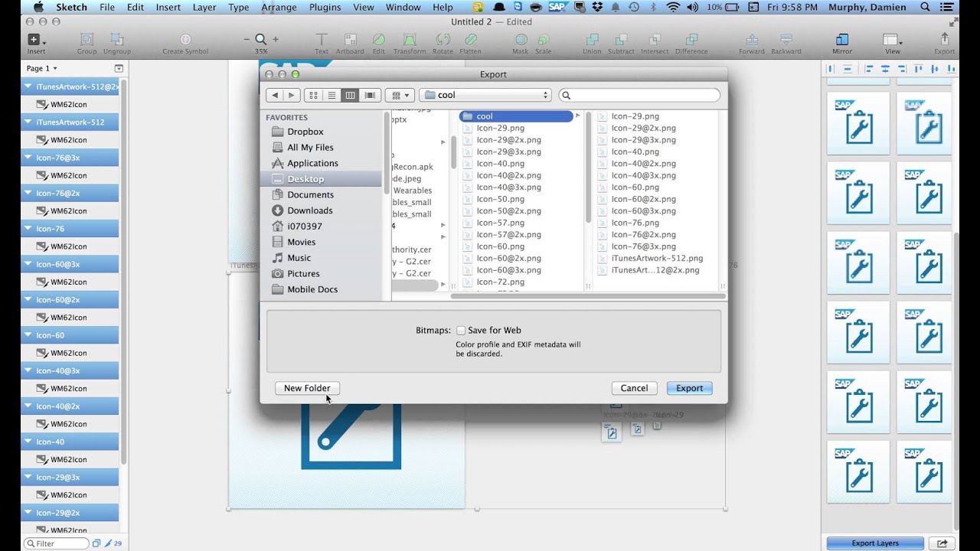Image resolution: width=980 pixels, height=551 pixels.
Task: Open the Plugins menu
Action: point(325,7)
